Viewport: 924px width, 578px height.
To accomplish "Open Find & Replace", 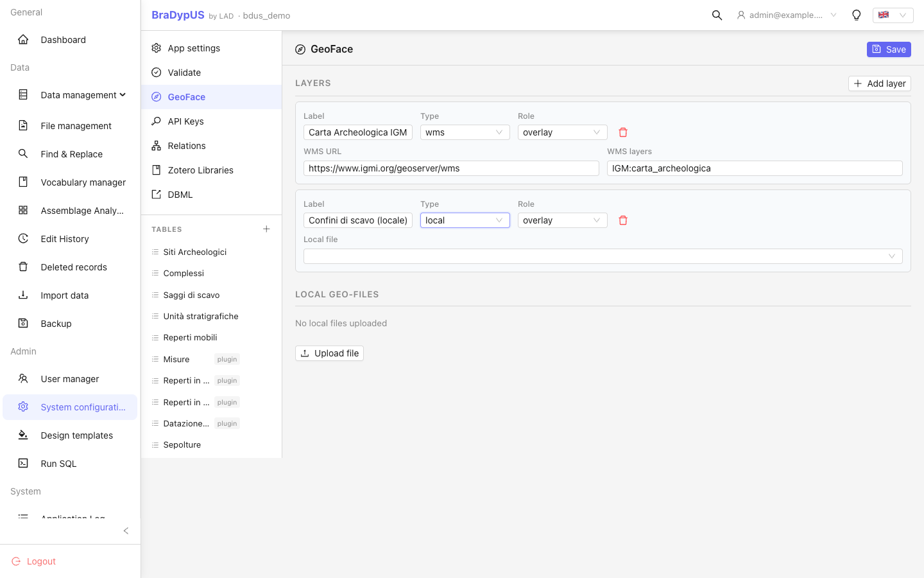I will point(70,154).
